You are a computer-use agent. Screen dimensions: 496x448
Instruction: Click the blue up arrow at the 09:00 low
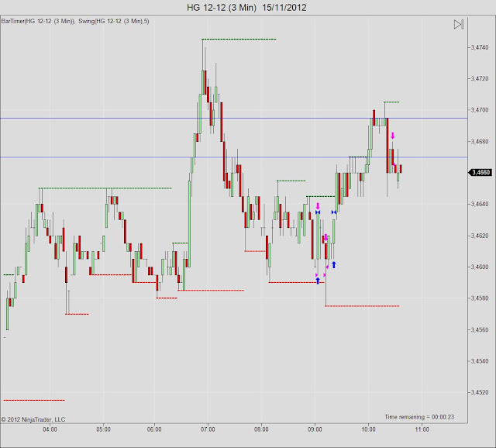[x=318, y=281]
